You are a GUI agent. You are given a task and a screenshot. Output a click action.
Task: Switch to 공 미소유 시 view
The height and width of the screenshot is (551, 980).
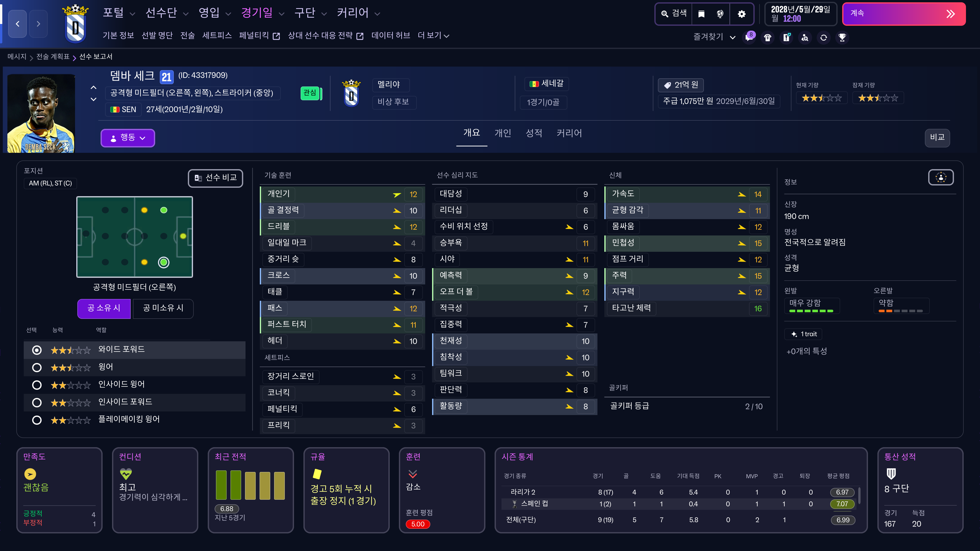tap(163, 308)
